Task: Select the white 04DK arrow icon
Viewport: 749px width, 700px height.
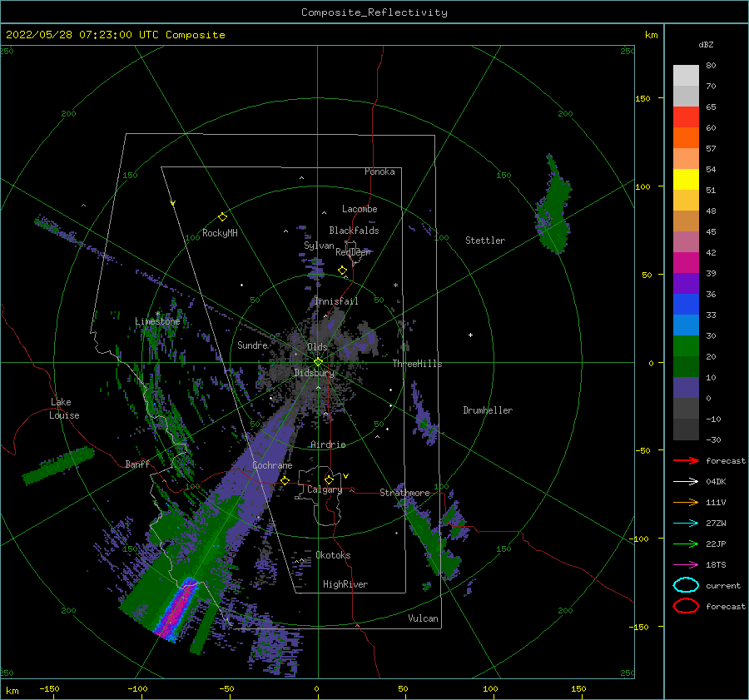Action: [x=686, y=482]
